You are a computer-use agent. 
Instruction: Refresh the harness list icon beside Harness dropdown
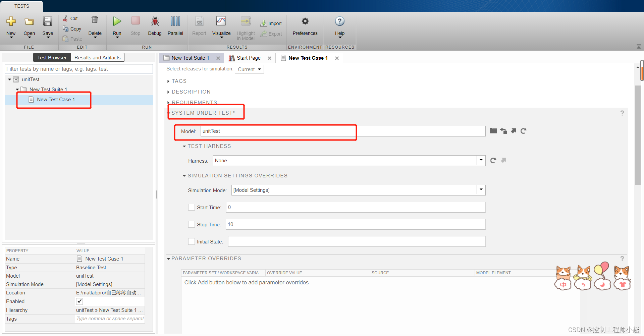(x=493, y=160)
